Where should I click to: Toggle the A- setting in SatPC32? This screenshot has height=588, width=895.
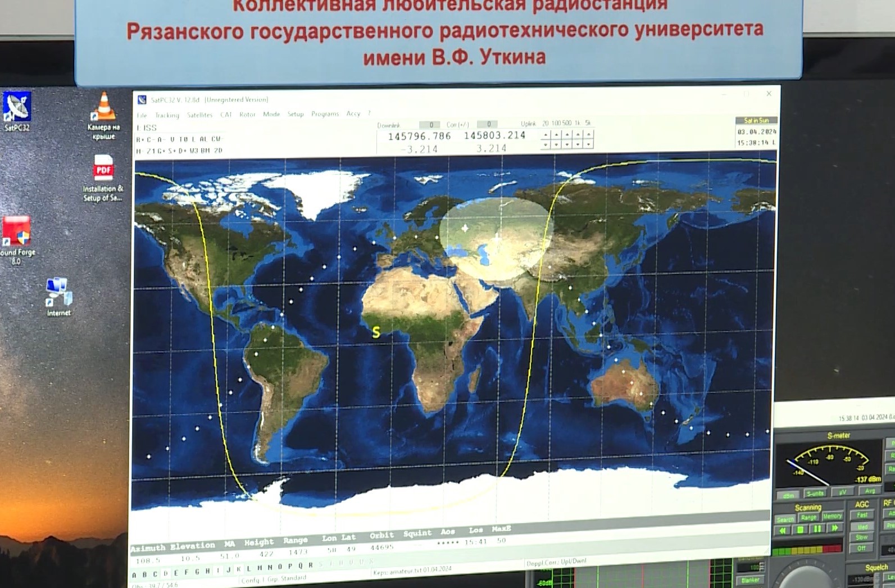point(161,139)
